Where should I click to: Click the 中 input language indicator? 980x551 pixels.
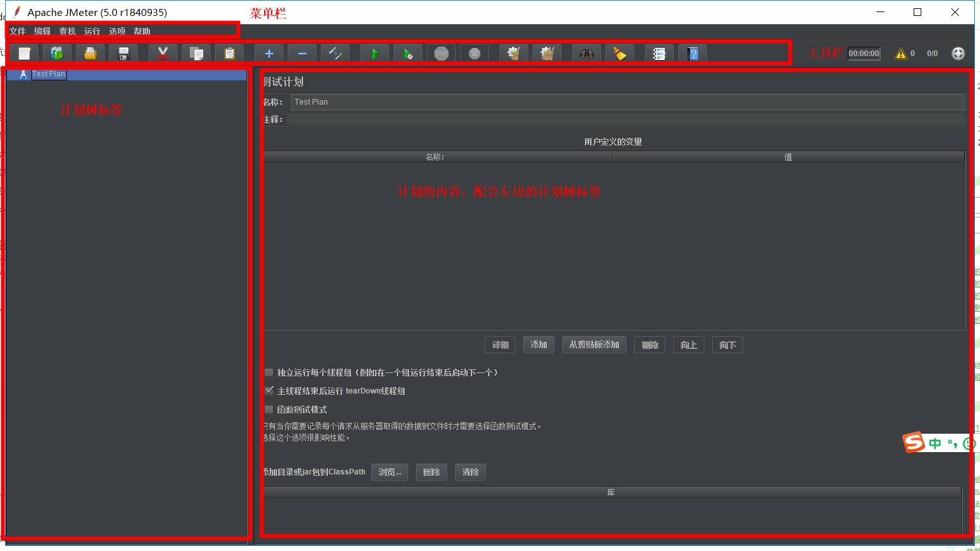click(935, 444)
